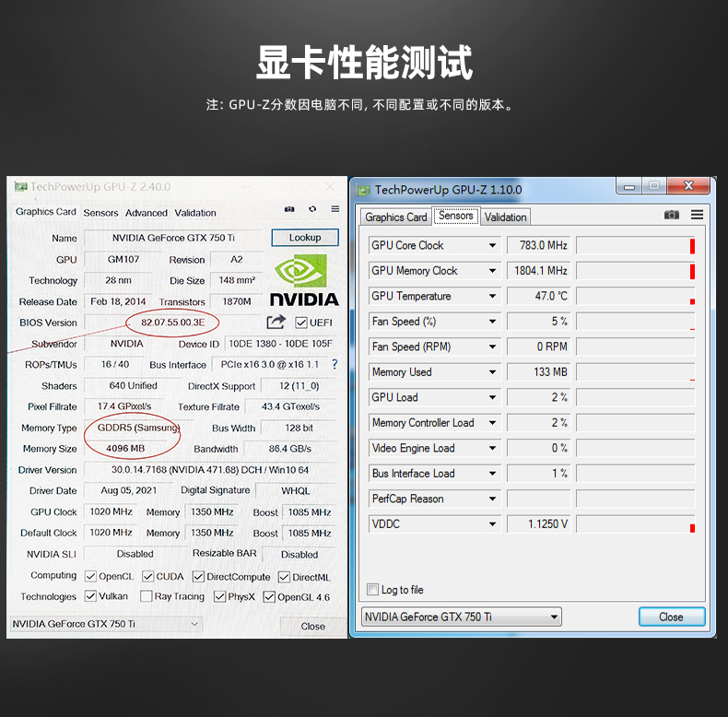Switch to Graphics Card tab in GPU-Z 1.10.0
Screen dimensions: 728x717
(396, 217)
